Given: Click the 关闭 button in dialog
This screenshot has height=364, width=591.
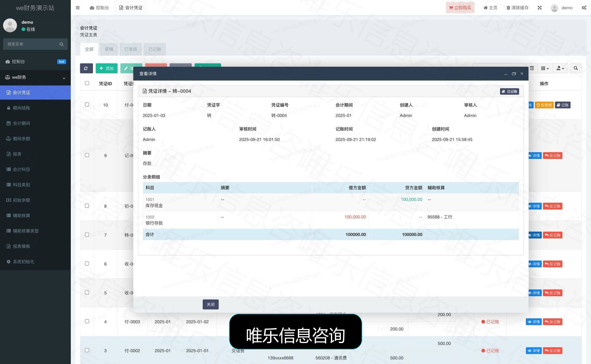Looking at the screenshot, I should 211,304.
